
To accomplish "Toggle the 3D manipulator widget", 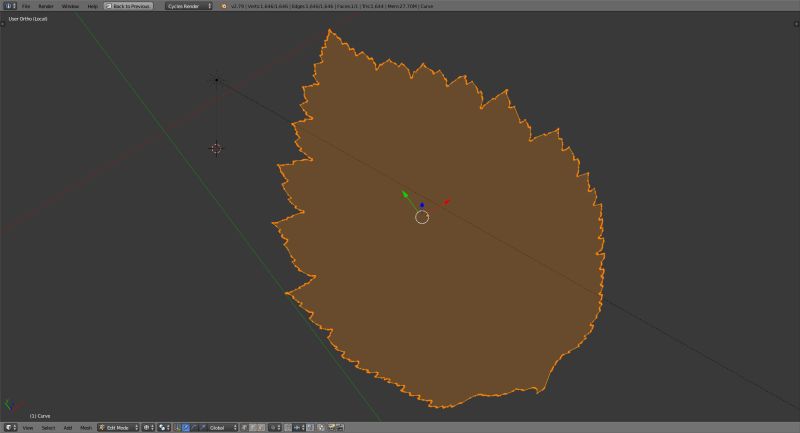I will click(x=177, y=427).
